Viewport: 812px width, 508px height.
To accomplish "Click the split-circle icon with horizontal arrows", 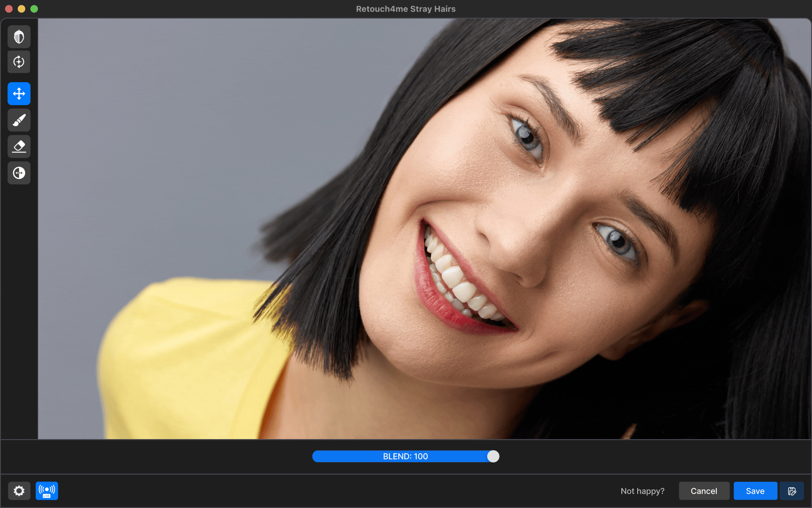I will (x=19, y=173).
